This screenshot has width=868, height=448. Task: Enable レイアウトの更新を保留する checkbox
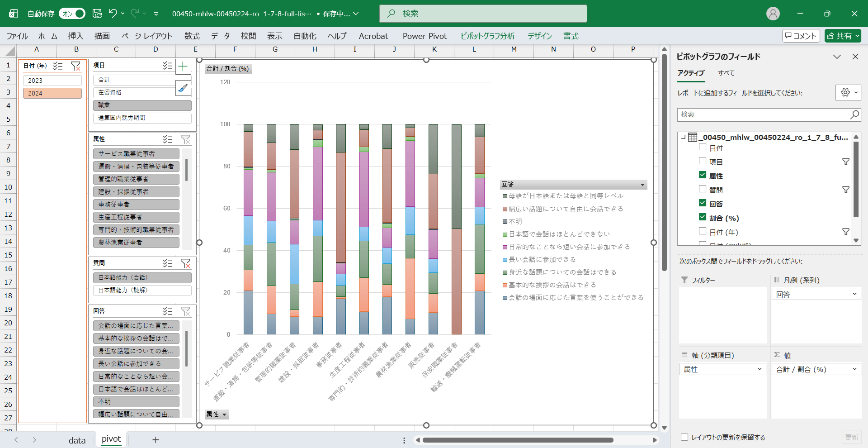tap(684, 437)
